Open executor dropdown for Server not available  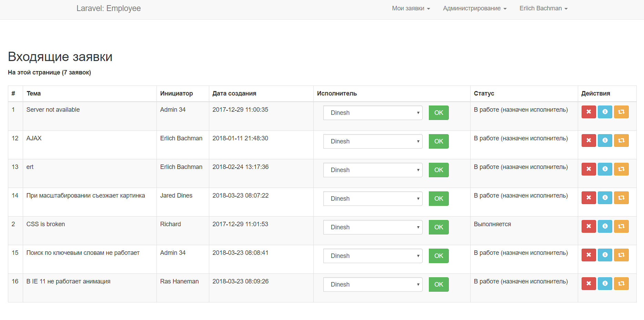(373, 113)
